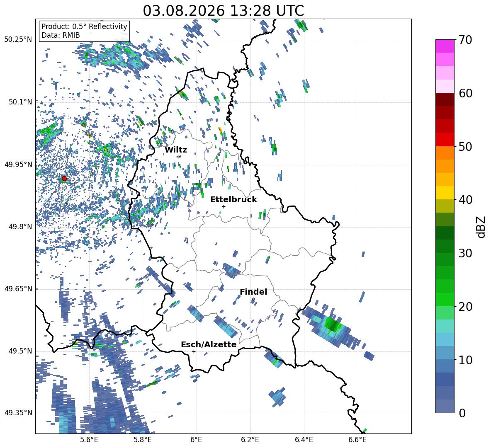Click the magenta 70 dBZ colorbar swatch
Viewport: 491px width, 448px height.
(x=445, y=46)
